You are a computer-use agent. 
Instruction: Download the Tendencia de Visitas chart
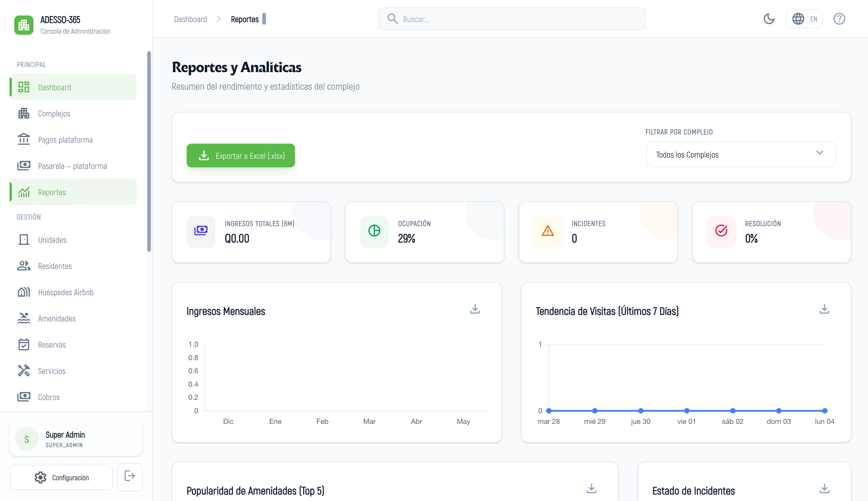pos(824,309)
